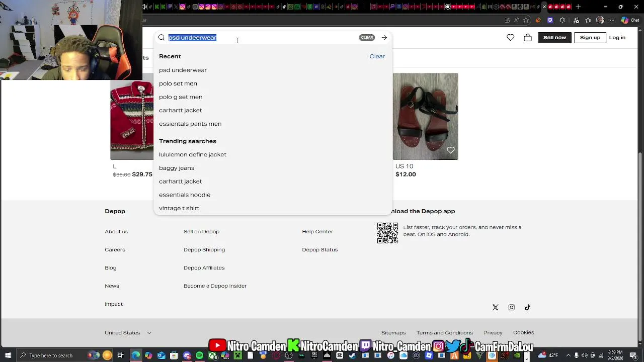
Task: Open Sell on Depop footer link
Action: (201, 232)
